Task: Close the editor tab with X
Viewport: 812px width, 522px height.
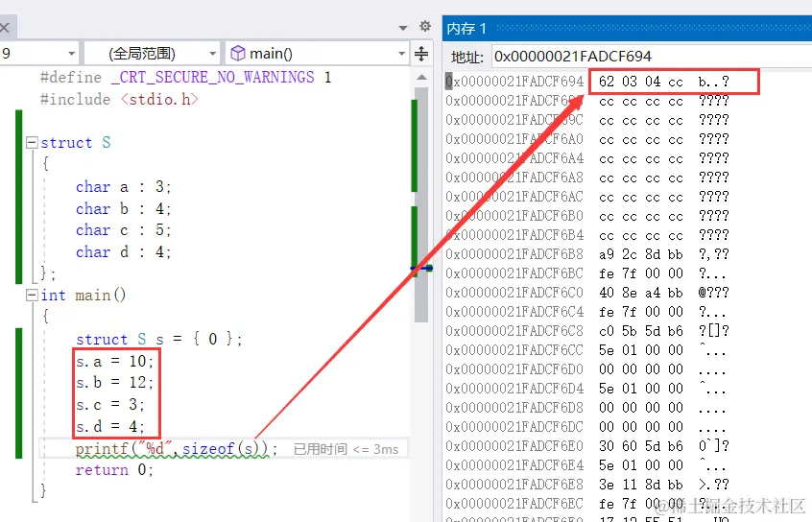Action: (x=4, y=27)
